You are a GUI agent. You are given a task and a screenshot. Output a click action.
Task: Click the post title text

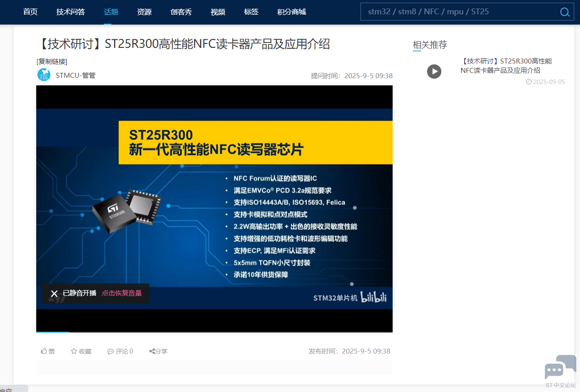pos(183,44)
